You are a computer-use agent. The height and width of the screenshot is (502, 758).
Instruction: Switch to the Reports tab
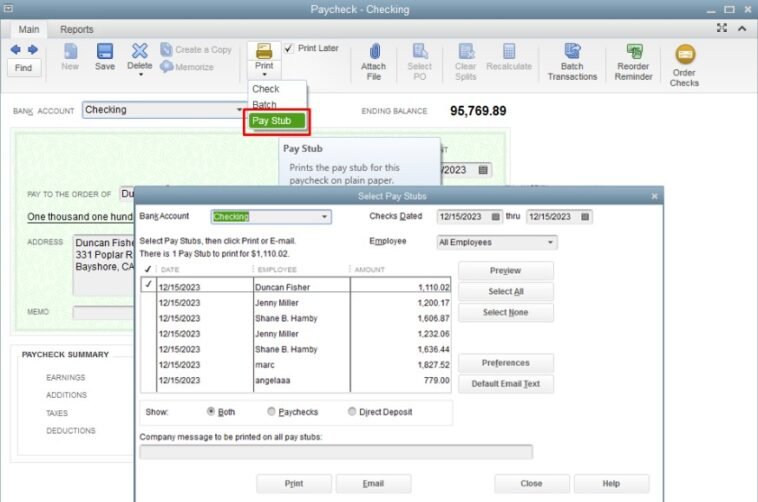click(x=77, y=30)
